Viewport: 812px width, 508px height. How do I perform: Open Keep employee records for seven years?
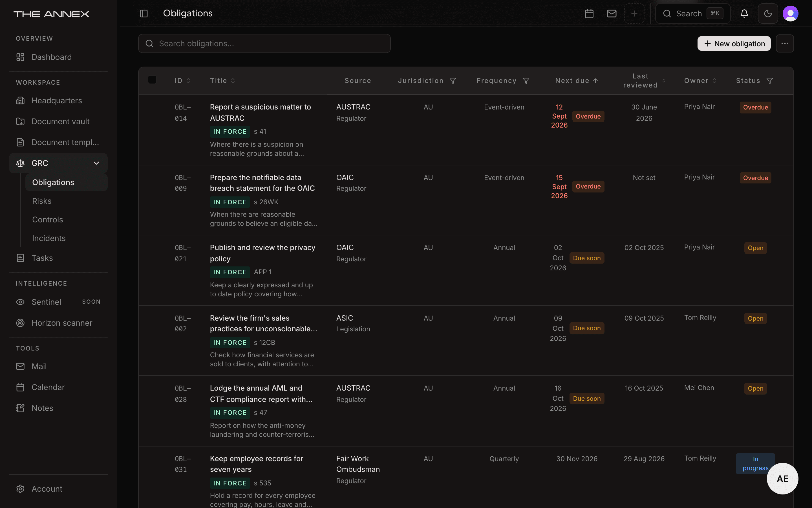[256, 464]
